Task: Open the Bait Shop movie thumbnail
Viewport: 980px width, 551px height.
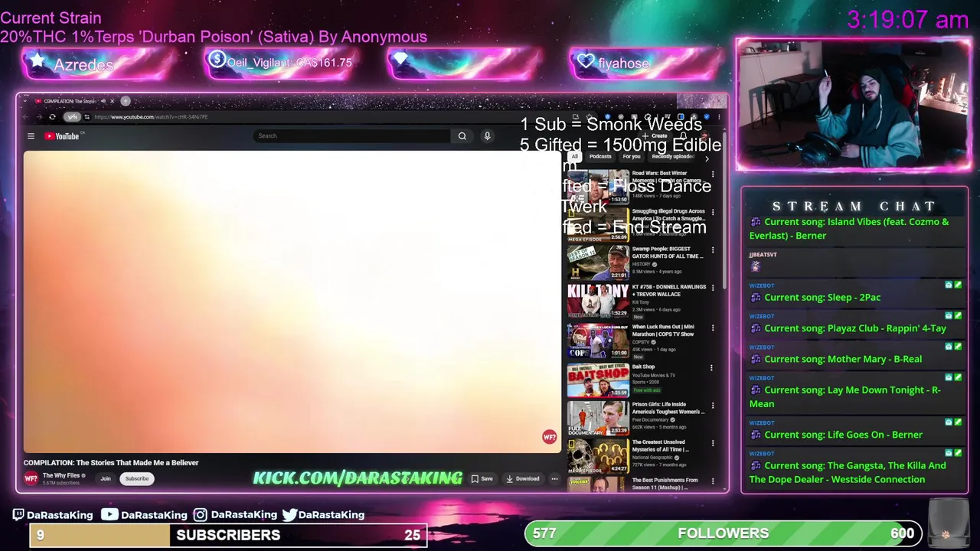Action: [598, 380]
